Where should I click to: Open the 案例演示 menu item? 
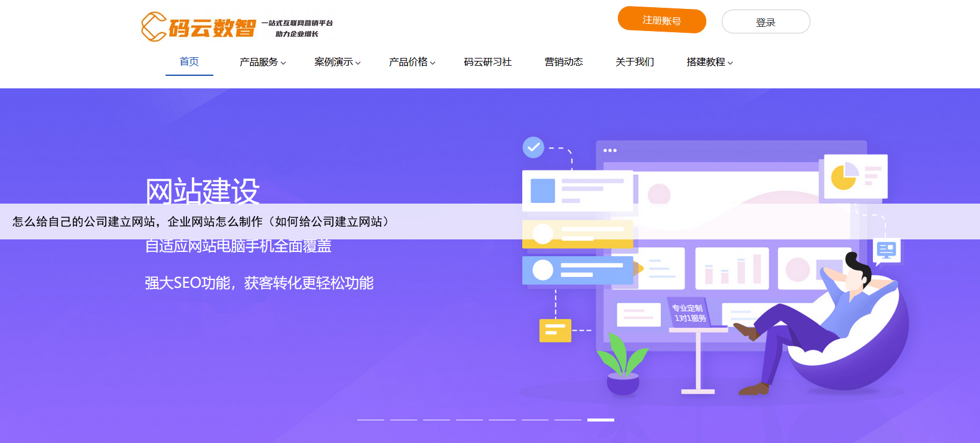click(333, 62)
